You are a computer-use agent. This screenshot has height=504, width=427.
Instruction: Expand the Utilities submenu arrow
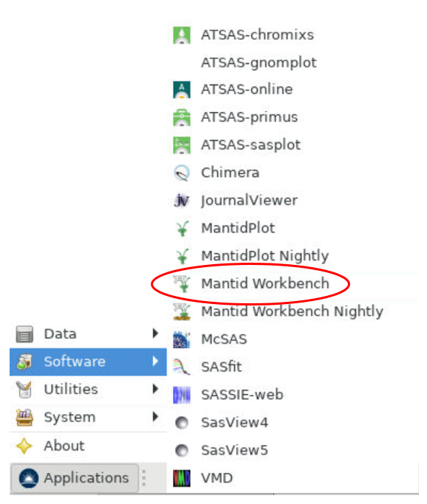point(155,389)
